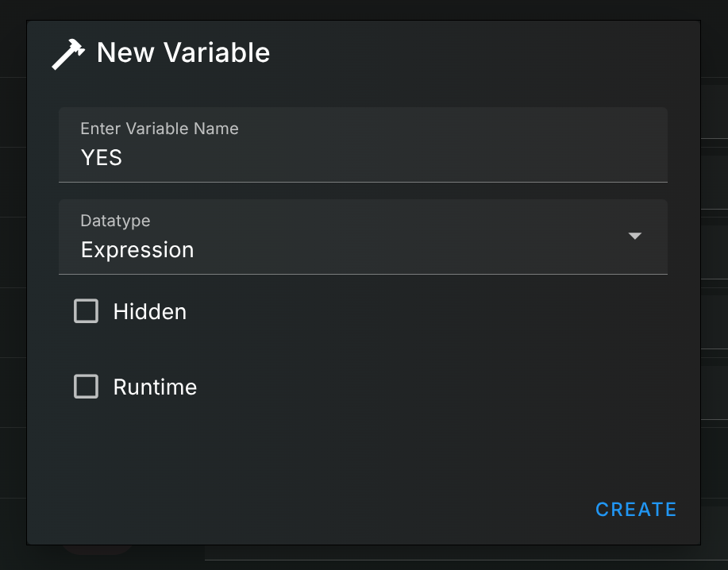
Task: Open the Datatype dropdown arrow
Action: coord(634,236)
